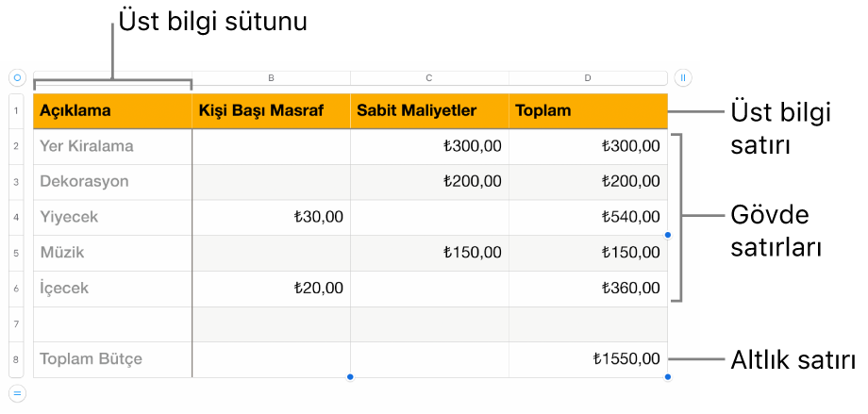This screenshot has width=868, height=414.
Task: Click the table handle circle at top-left corner
Action: [x=17, y=78]
